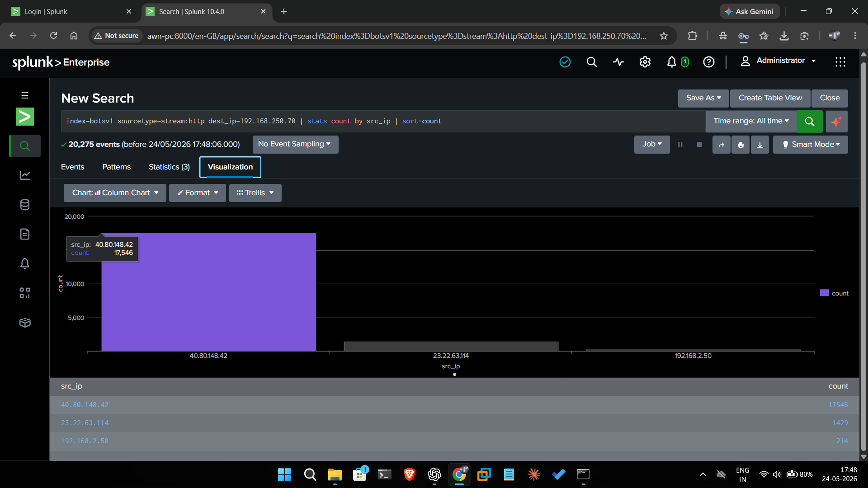
Task: Open the browser extensions puzzle icon
Action: (692, 36)
